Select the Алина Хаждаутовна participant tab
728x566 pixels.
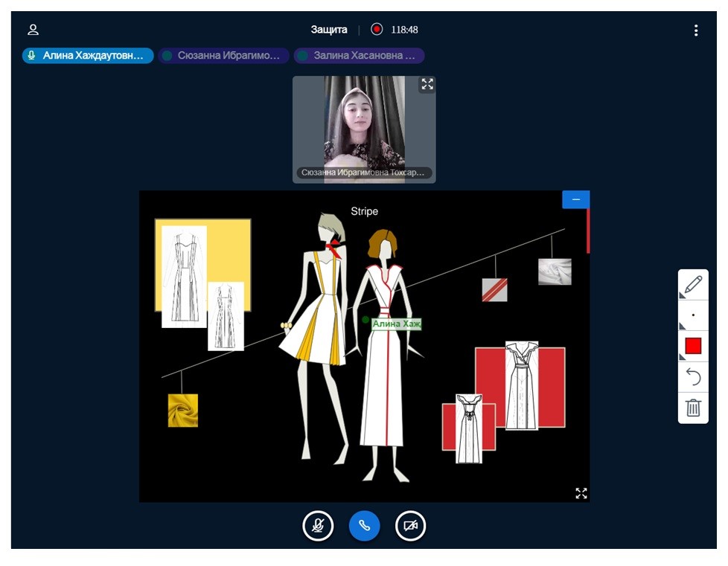click(88, 56)
